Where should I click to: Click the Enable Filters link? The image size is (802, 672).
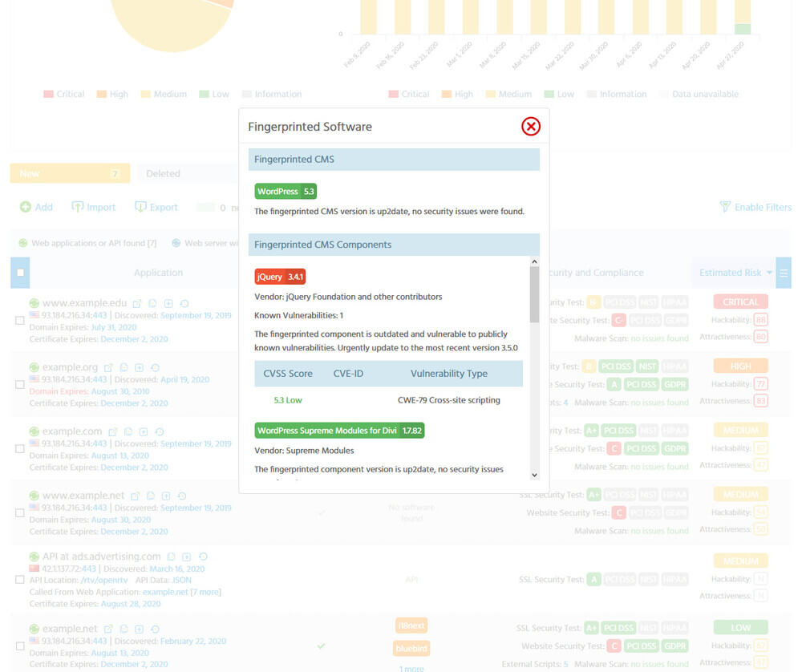(x=763, y=207)
